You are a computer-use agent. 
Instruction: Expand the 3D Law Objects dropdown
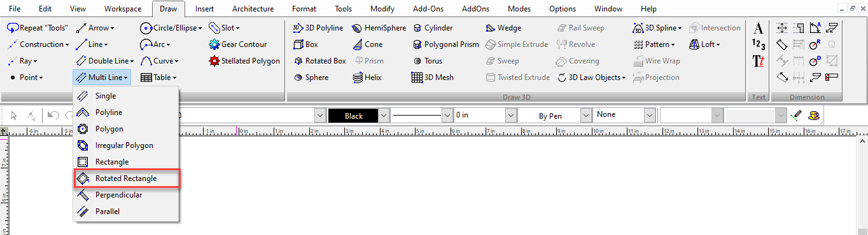624,77
